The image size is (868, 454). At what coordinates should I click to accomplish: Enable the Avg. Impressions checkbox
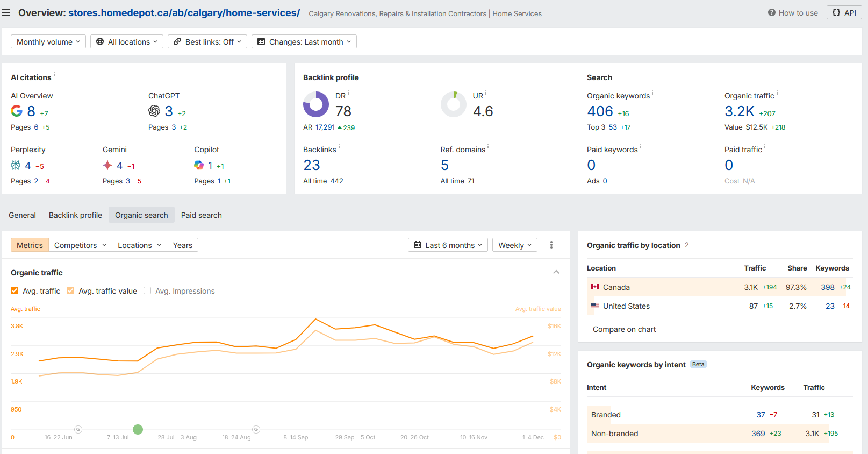pyautogui.click(x=147, y=291)
